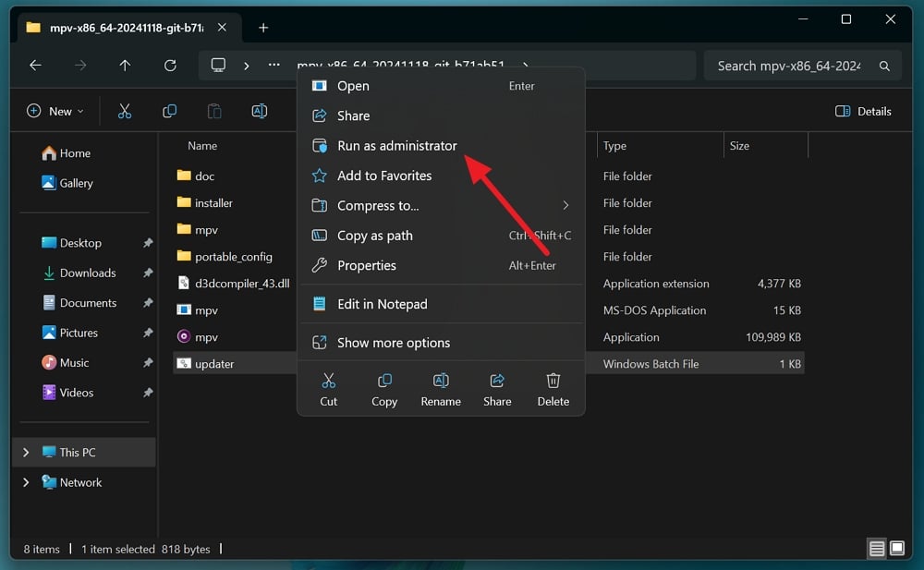
Task: Select the installer folder
Action: (204, 202)
